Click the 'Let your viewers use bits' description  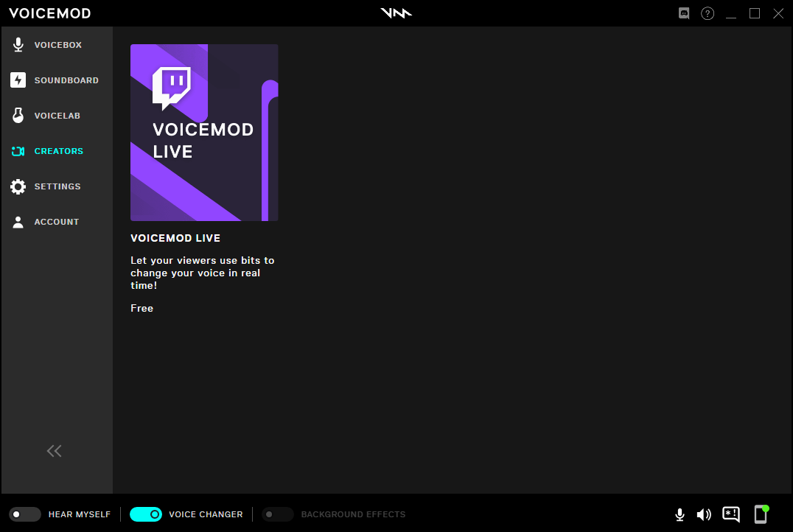[202, 273]
